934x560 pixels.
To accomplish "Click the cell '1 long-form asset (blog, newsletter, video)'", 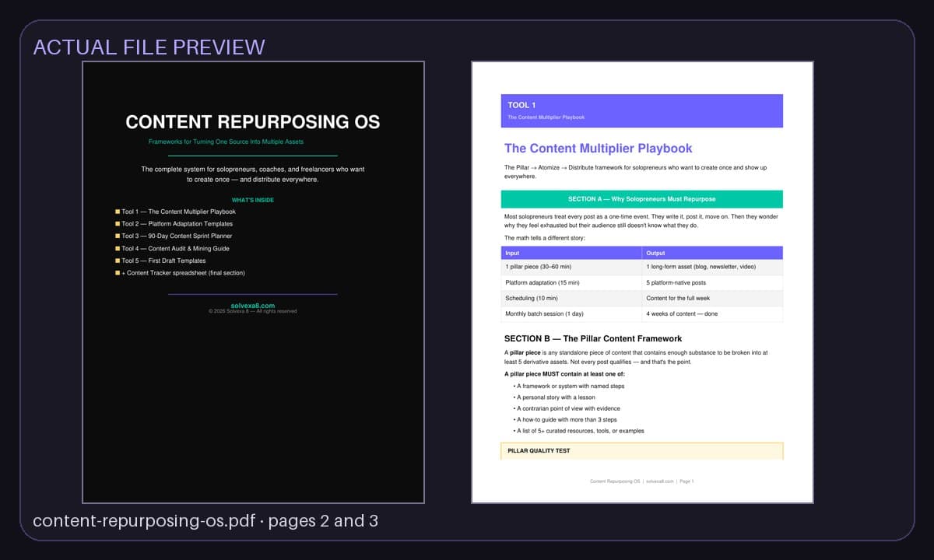I will [x=713, y=267].
